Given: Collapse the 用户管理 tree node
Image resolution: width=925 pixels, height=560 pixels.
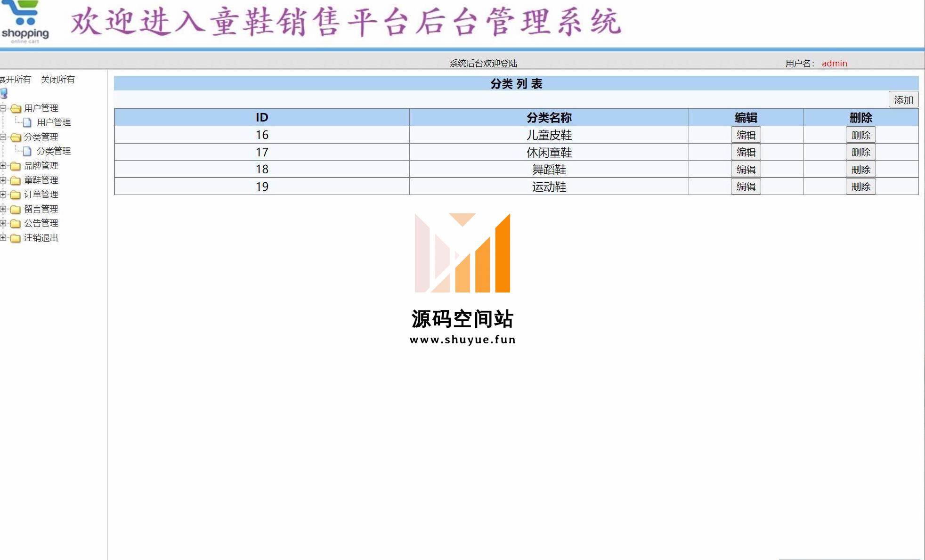Looking at the screenshot, I should [x=3, y=108].
